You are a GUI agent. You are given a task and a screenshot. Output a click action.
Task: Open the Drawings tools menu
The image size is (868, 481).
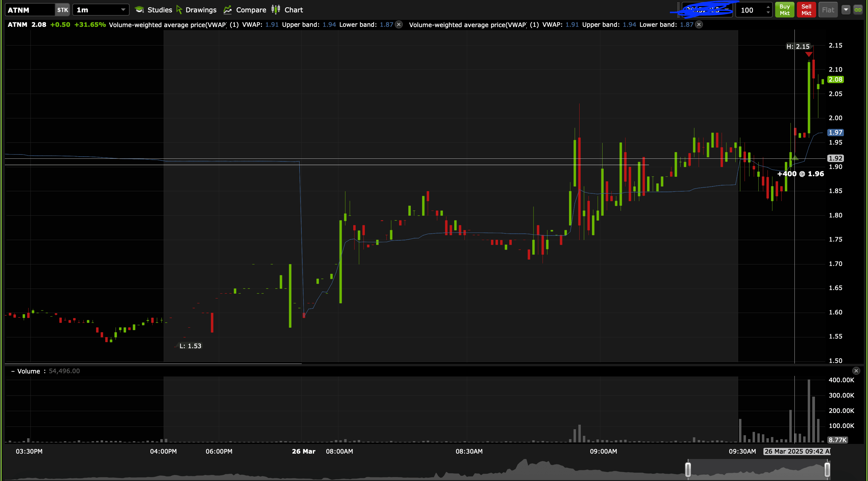click(x=197, y=10)
